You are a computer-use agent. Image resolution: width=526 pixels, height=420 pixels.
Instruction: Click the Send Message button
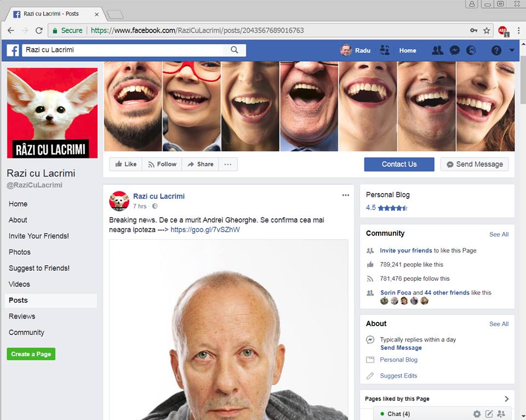[x=474, y=164]
